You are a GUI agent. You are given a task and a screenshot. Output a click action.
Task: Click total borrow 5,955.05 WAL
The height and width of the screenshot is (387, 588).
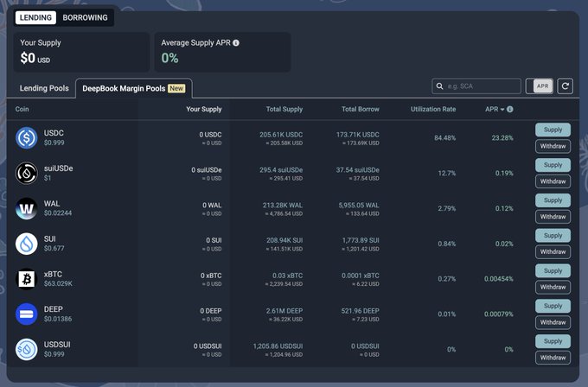pos(359,205)
